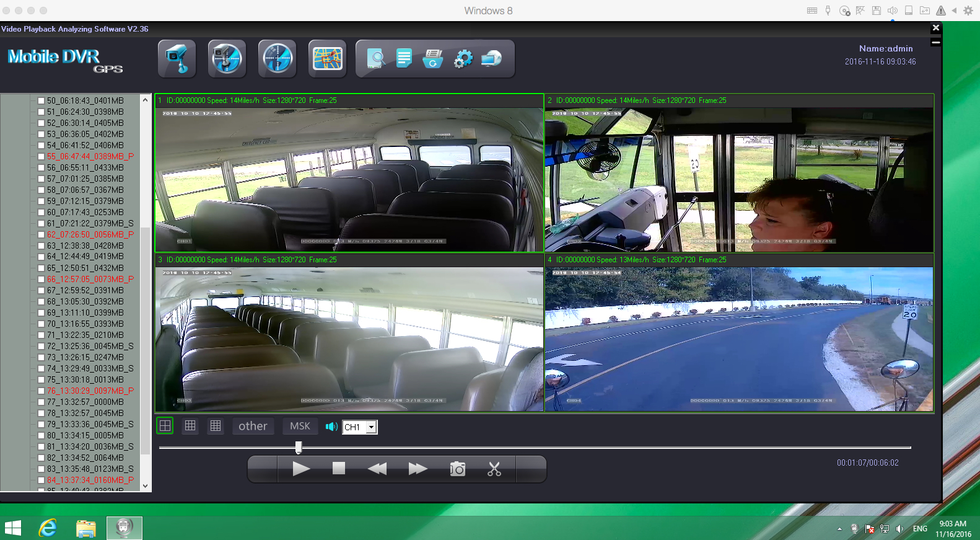980x540 pixels.
Task: Tick checkbox for 62_07:28:50_0056MB_P
Action: (x=41, y=234)
